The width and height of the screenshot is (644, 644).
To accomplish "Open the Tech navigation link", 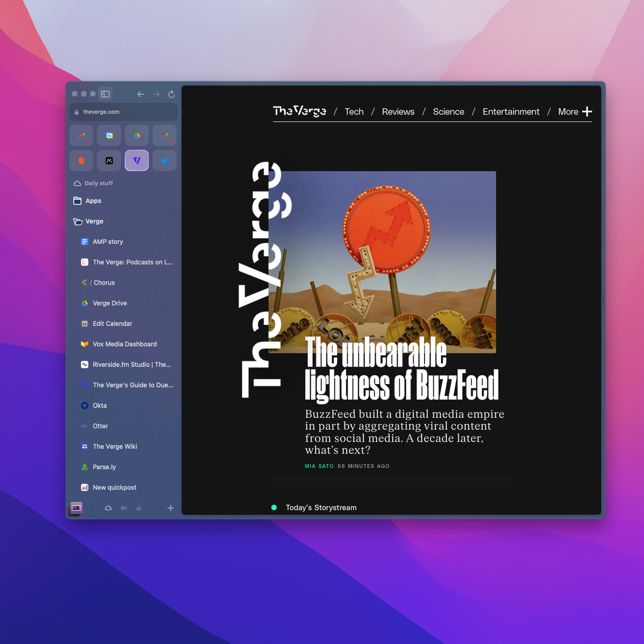I will 354,112.
